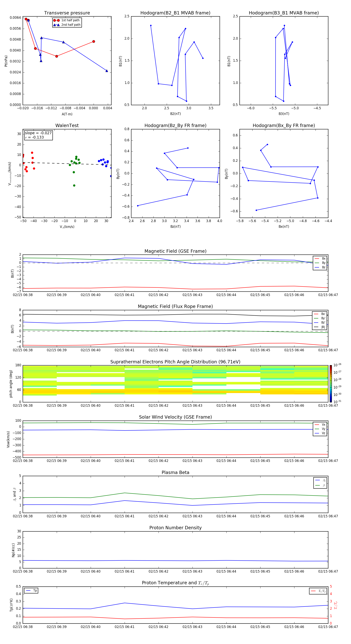Click the "Proton Number Density" title
Image resolution: width=351 pixels, height=644 pixels.
[x=175, y=528]
